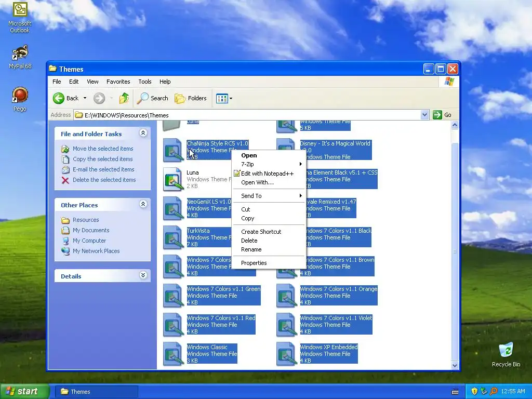
Task: Open the View menu
Action: (92, 82)
